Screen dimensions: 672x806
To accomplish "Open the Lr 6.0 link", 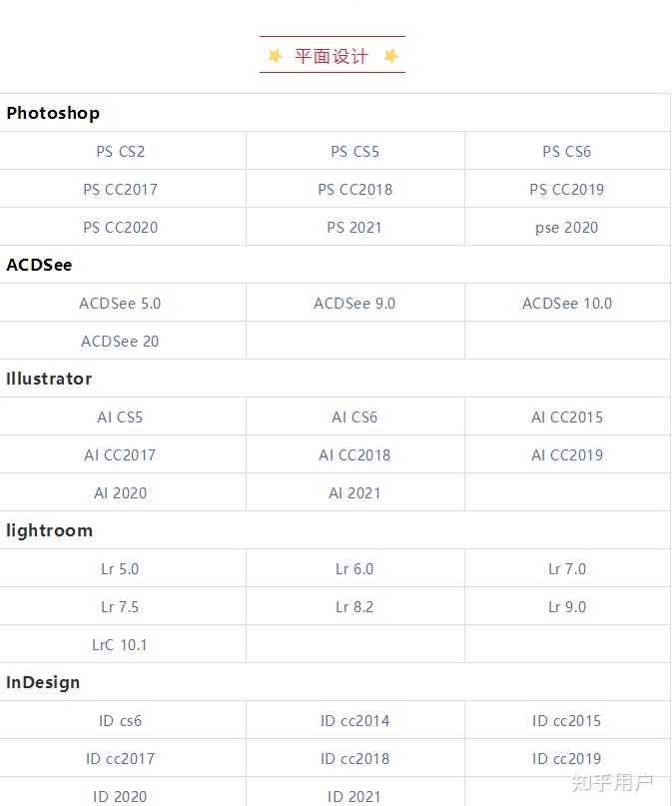I will pos(355,569).
